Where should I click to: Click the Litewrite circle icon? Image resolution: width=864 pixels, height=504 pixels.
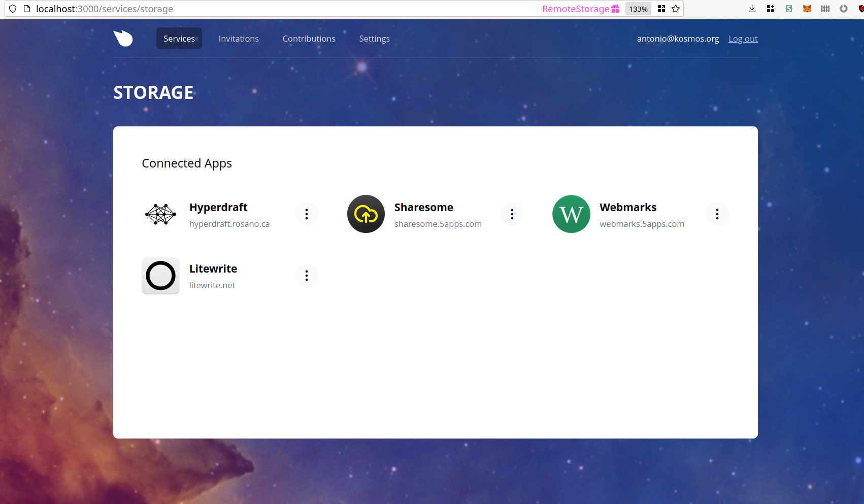160,276
